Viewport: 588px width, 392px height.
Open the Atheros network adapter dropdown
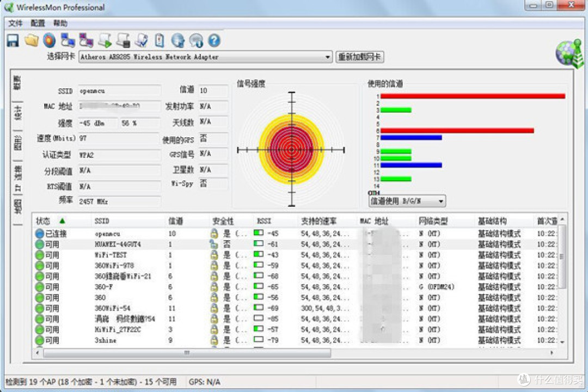coord(327,57)
